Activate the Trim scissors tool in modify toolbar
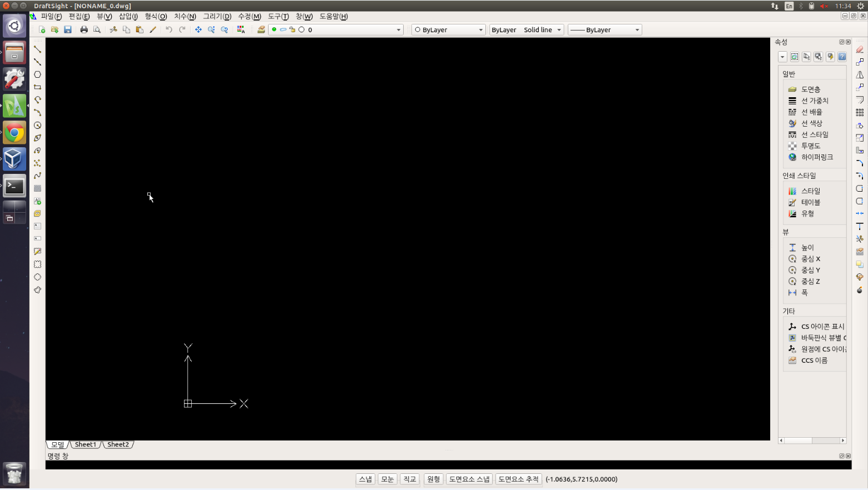The height and width of the screenshot is (490, 868). coord(860,239)
